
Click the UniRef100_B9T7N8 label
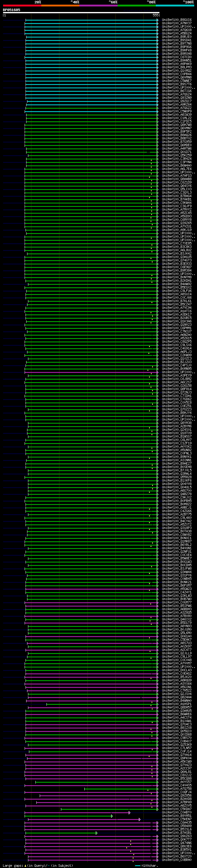tap(177, 43)
